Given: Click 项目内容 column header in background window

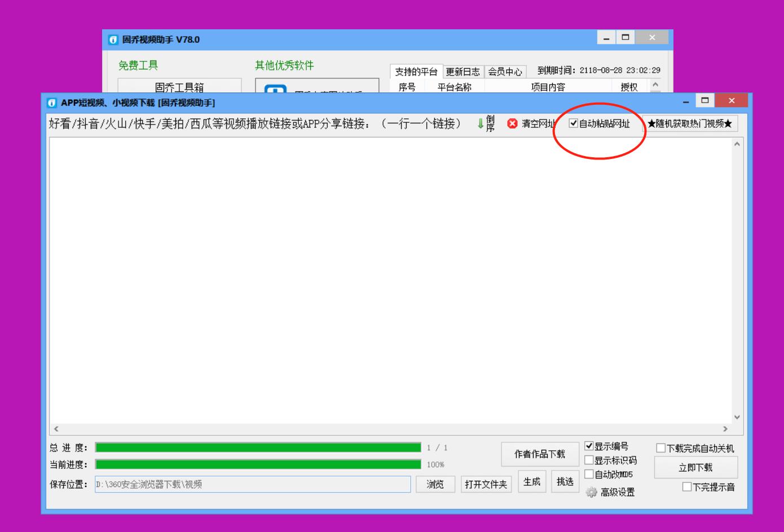Looking at the screenshot, I should [x=548, y=87].
